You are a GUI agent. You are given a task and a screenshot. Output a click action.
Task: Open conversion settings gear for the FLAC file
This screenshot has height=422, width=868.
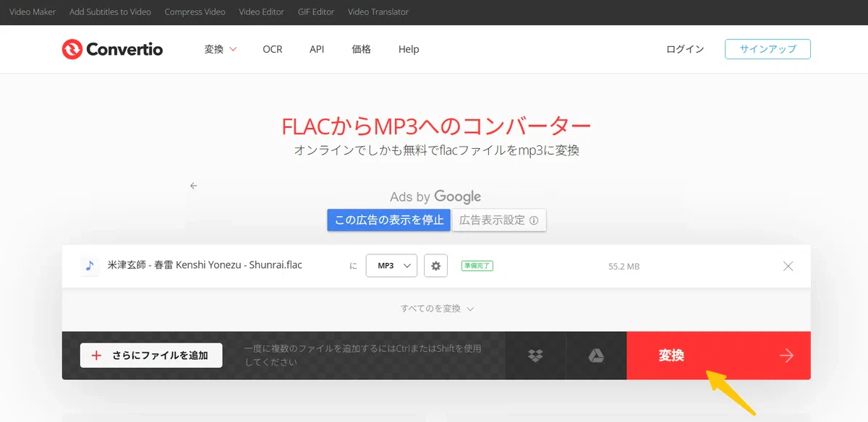(x=435, y=266)
